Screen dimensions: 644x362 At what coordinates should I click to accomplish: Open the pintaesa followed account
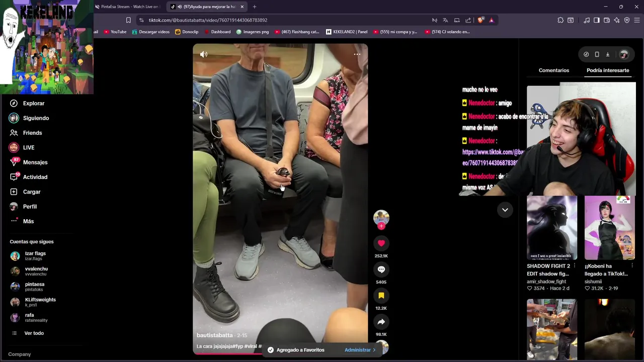[35, 287]
